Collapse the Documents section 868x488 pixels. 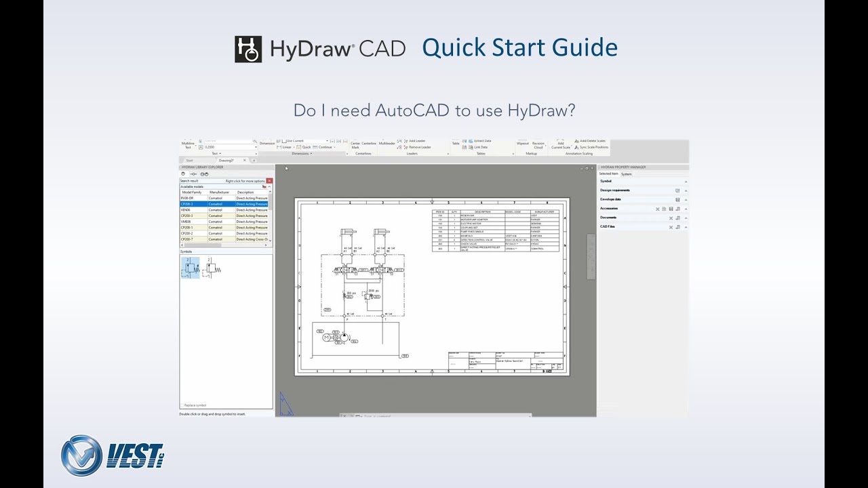tap(686, 218)
